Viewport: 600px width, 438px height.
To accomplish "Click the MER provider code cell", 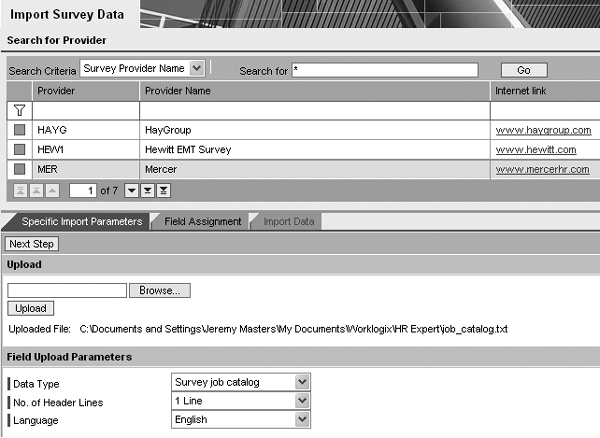I will coord(86,169).
